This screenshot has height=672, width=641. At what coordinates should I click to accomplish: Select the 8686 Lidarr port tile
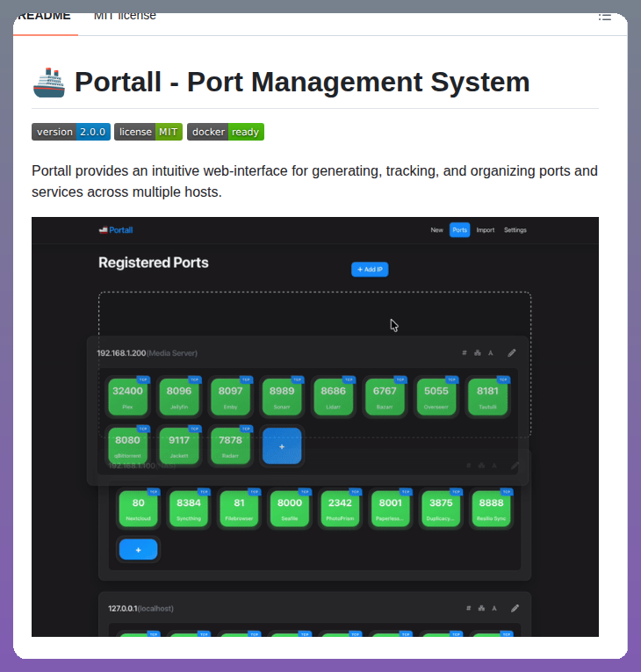334,397
